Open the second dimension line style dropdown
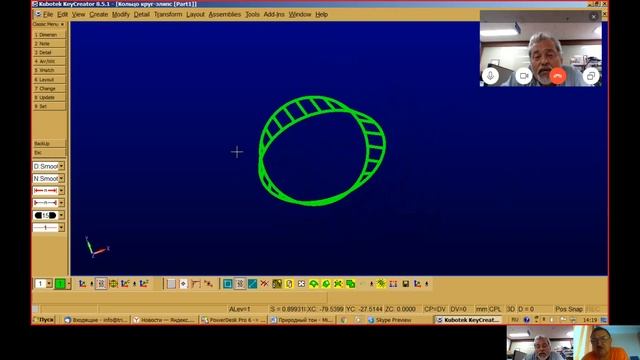The image size is (640, 360). tap(61, 203)
